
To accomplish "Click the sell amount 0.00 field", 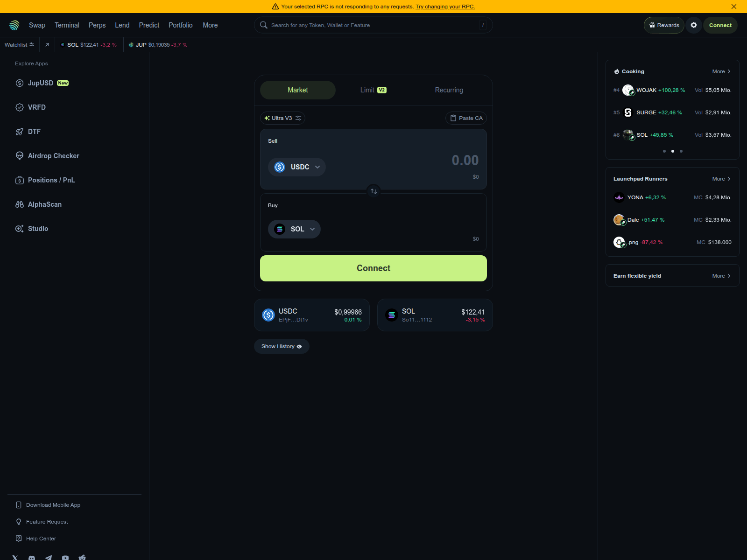I will coord(465,161).
